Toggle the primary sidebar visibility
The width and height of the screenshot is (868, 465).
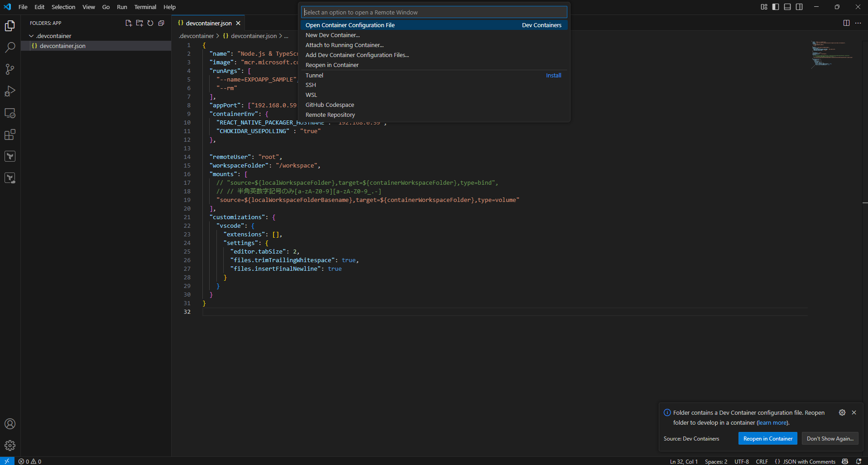click(x=775, y=7)
